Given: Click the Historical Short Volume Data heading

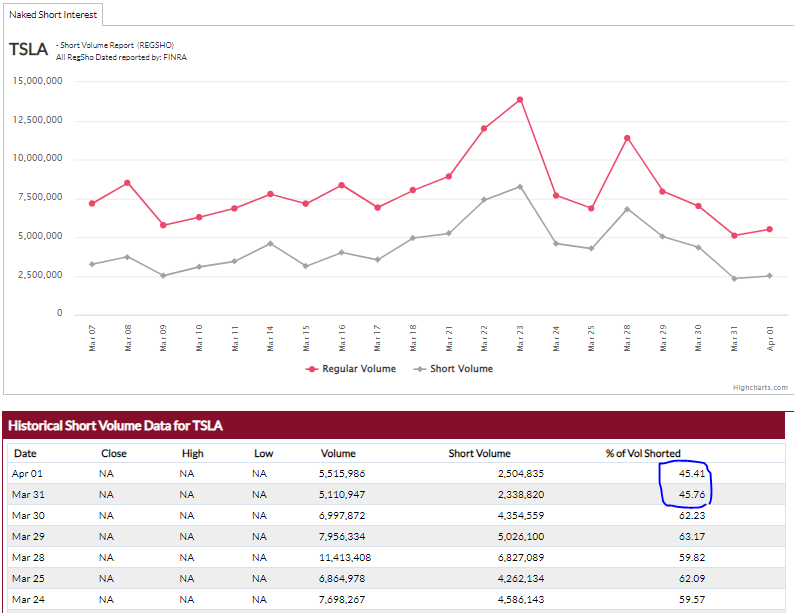Looking at the screenshot, I should coord(115,426).
